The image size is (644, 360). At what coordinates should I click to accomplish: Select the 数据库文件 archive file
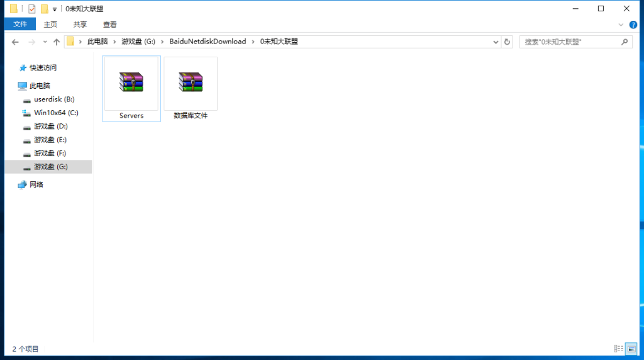click(191, 88)
